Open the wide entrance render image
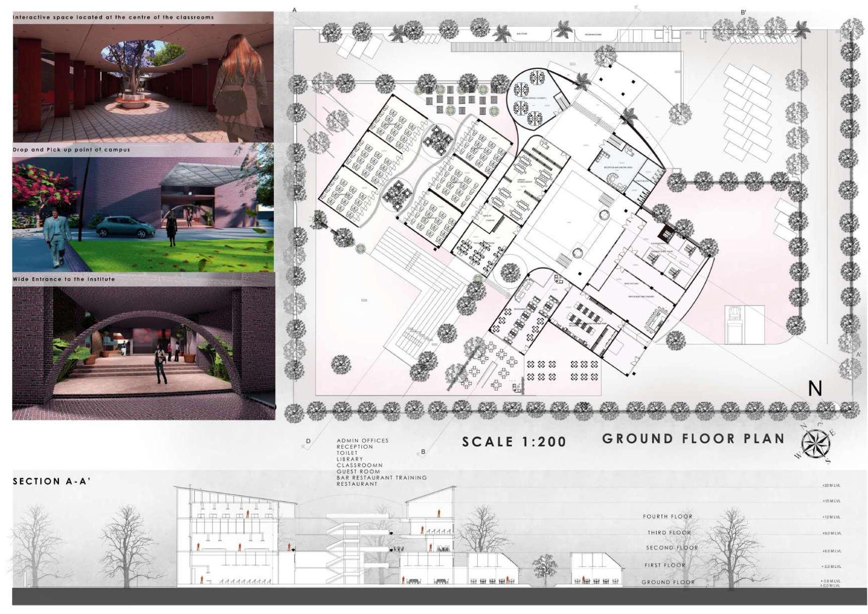 144,348
